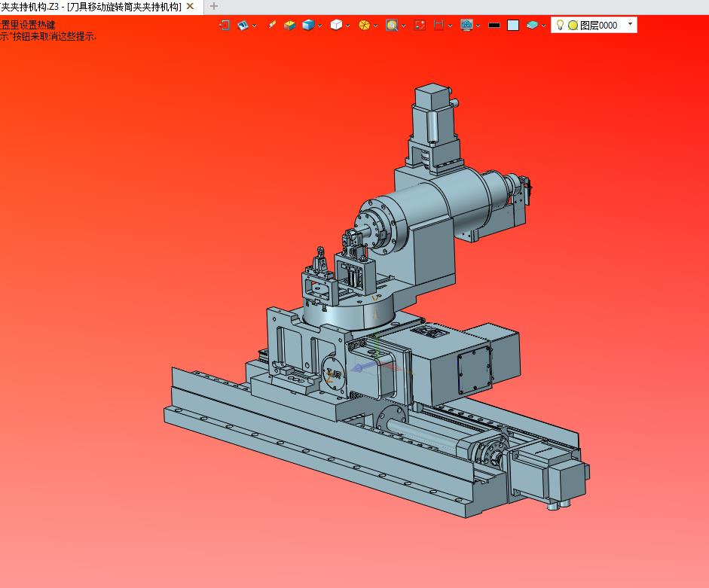The height and width of the screenshot is (588, 709).
Task: Click the blue shaded cube display icon
Action: point(308,26)
